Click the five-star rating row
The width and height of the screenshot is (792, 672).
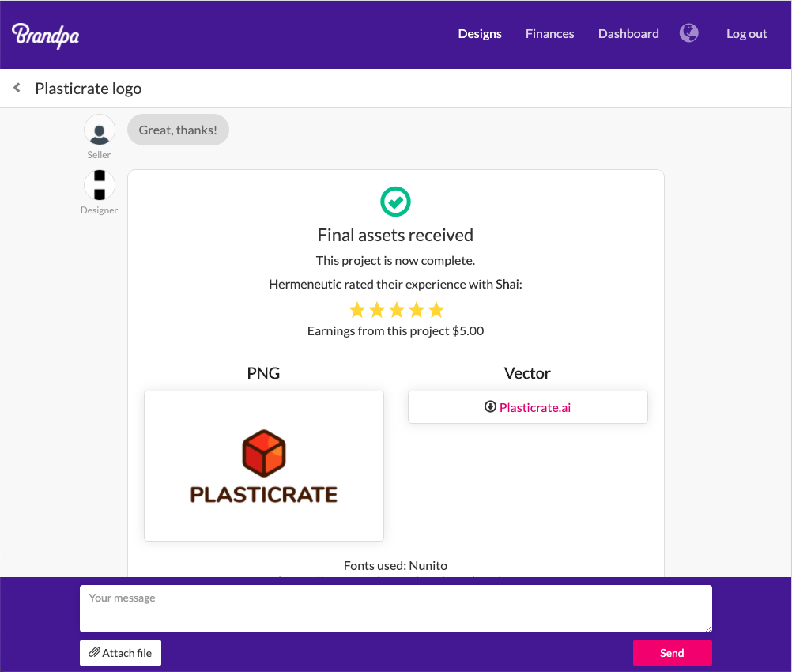[397, 310]
